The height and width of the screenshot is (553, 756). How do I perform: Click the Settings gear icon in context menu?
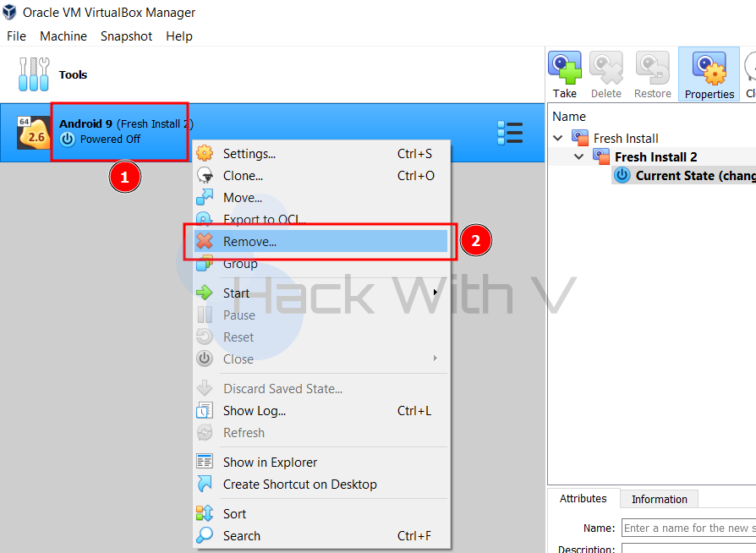tap(205, 153)
